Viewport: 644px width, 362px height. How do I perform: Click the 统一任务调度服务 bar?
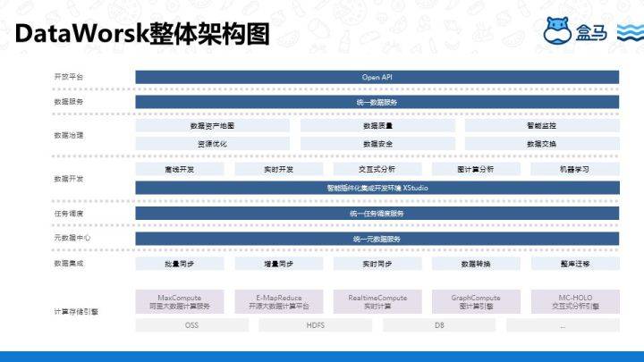(377, 214)
